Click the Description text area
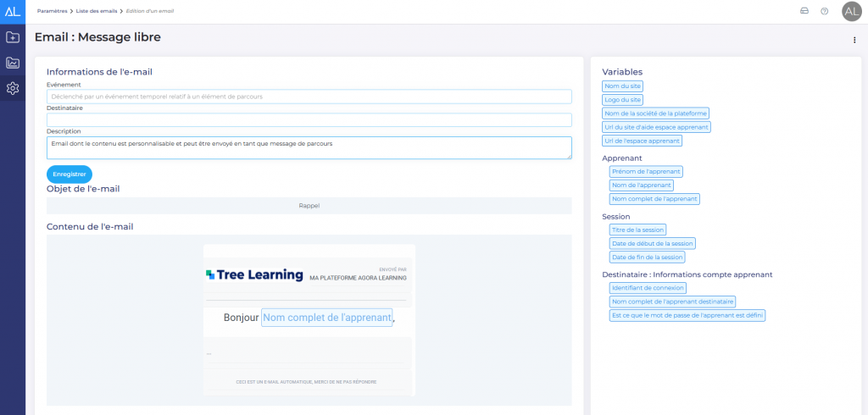 [309, 147]
